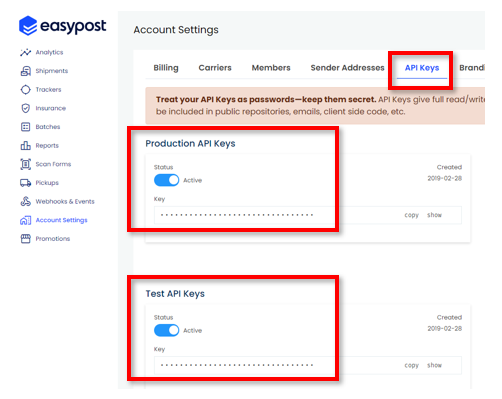
Task: Open Promotions page
Action: click(x=53, y=239)
